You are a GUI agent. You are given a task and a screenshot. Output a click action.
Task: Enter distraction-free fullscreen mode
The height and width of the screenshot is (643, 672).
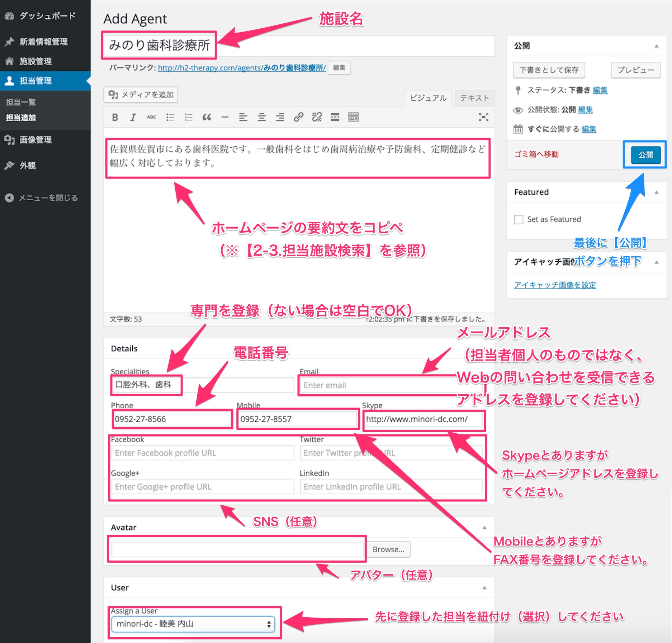(483, 117)
